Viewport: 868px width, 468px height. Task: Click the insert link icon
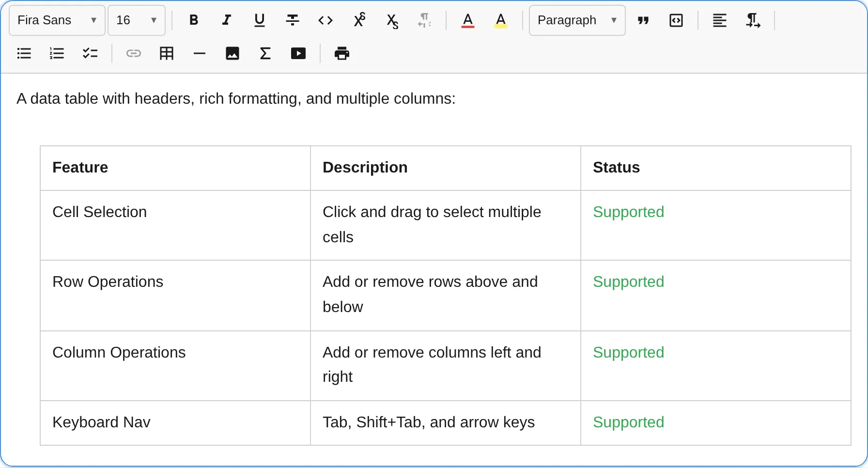134,53
